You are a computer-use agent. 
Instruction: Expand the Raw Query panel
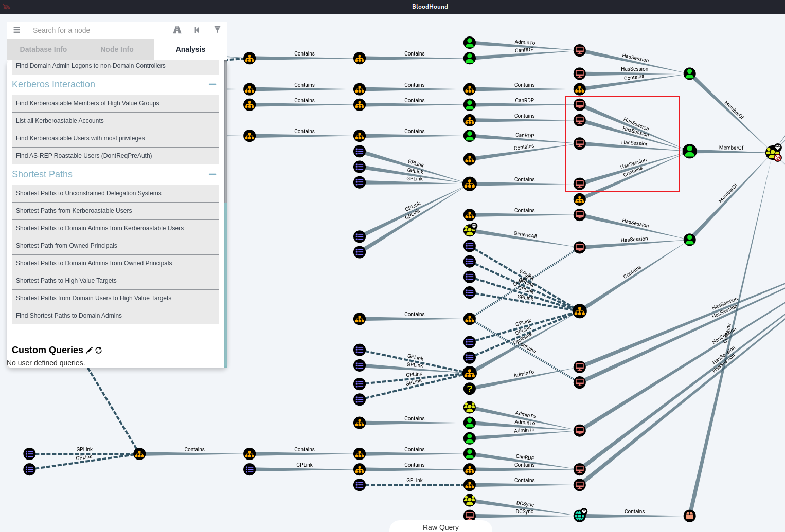[440, 527]
